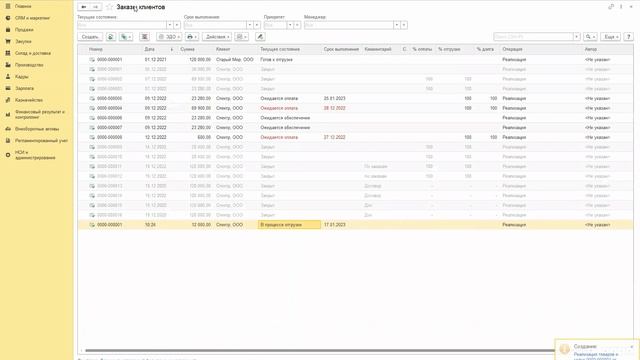Open the Регламентированный учет icon

[7, 140]
